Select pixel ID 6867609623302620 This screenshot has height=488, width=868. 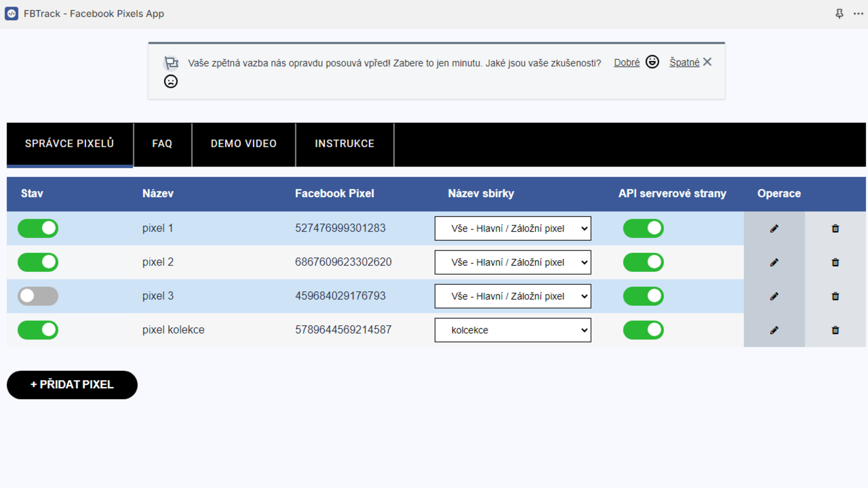[x=343, y=262]
